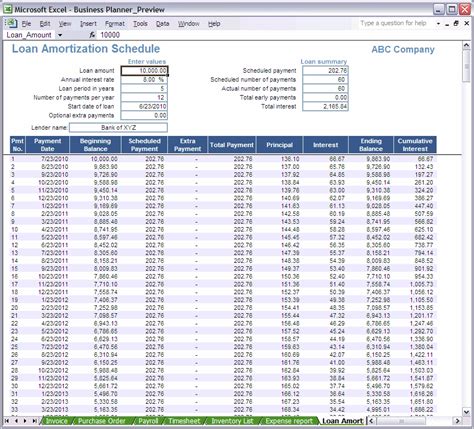Select the Loan amount cell 10,000.00
Screen dimensions: 474x429
pyautogui.click(x=144, y=71)
